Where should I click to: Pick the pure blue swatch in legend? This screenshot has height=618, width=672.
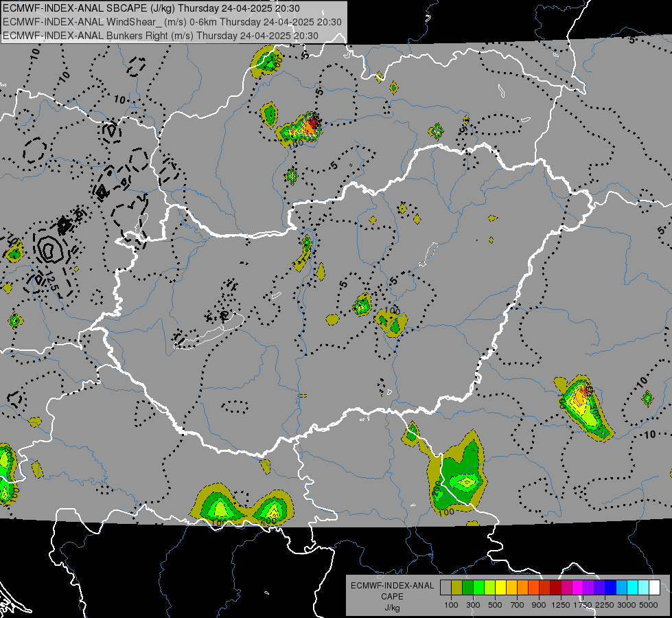click(611, 587)
